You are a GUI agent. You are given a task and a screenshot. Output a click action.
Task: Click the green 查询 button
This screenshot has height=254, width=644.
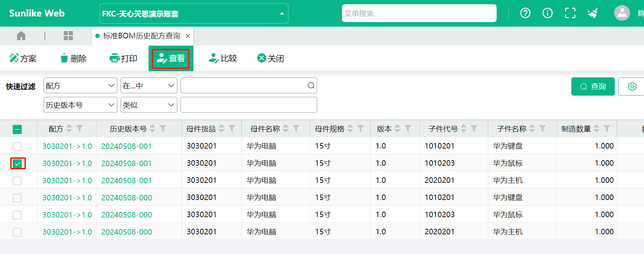pyautogui.click(x=593, y=86)
